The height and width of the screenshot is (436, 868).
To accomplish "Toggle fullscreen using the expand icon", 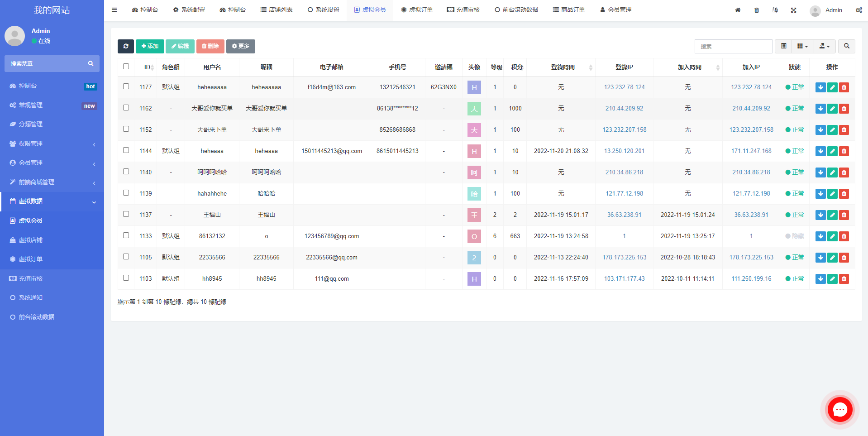I will click(x=793, y=10).
